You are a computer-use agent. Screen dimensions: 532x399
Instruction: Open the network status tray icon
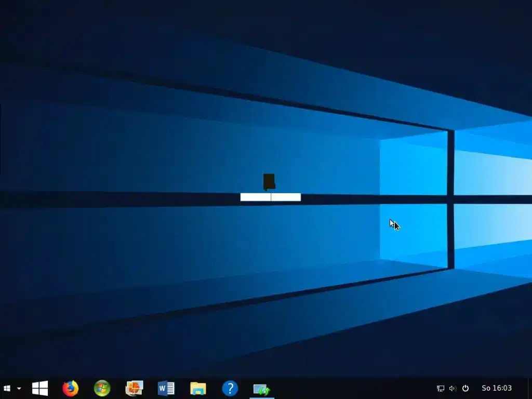pos(441,388)
